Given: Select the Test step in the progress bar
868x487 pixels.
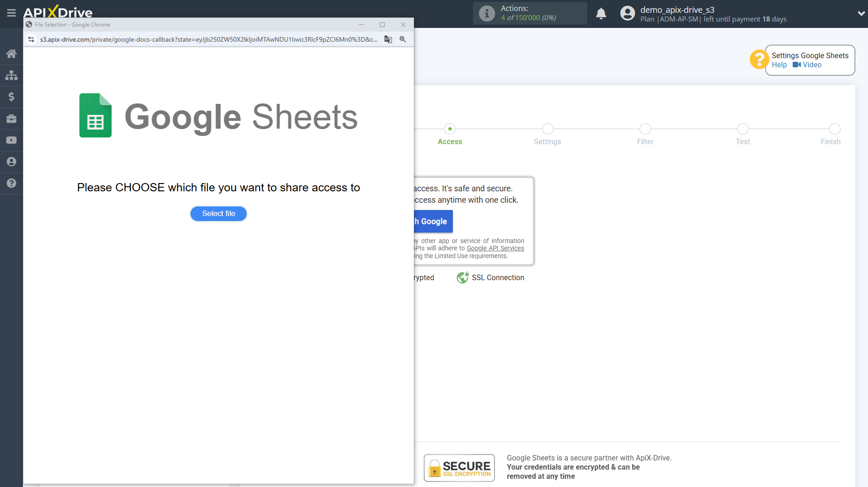Looking at the screenshot, I should click(743, 135).
